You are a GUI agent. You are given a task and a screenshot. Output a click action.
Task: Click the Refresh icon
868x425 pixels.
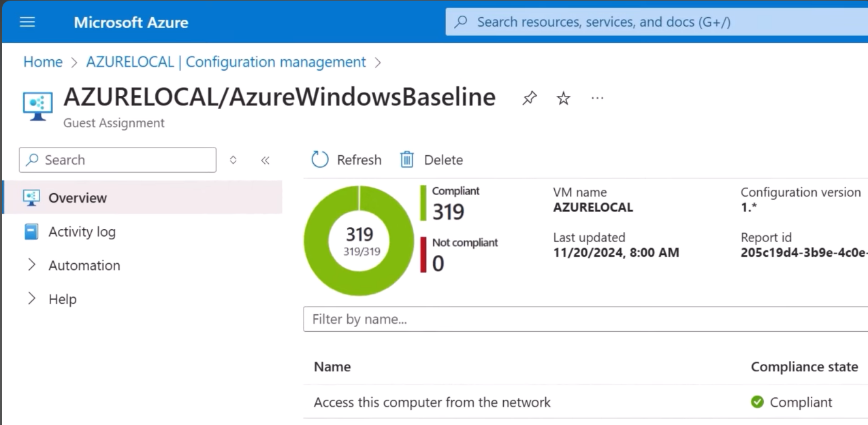[320, 160]
